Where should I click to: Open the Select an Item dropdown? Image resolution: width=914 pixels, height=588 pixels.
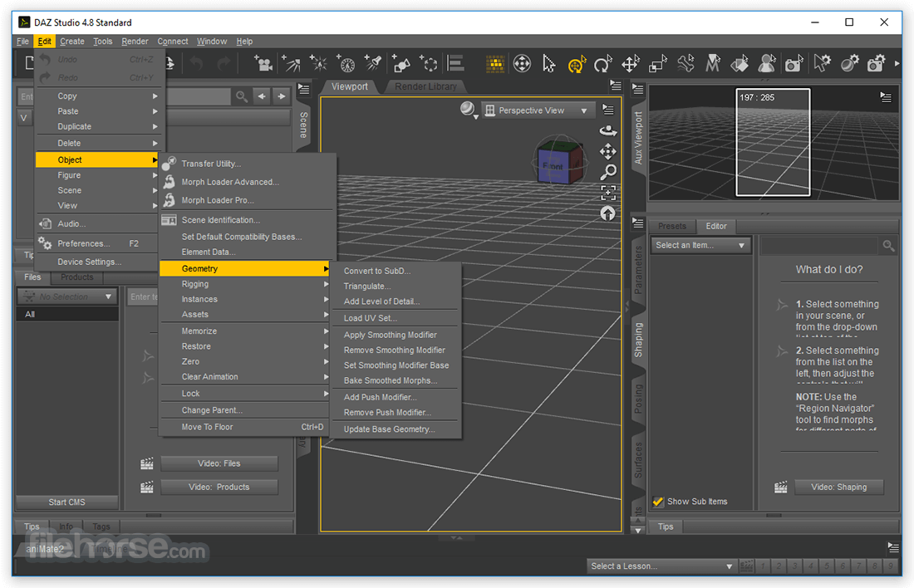[x=700, y=245]
